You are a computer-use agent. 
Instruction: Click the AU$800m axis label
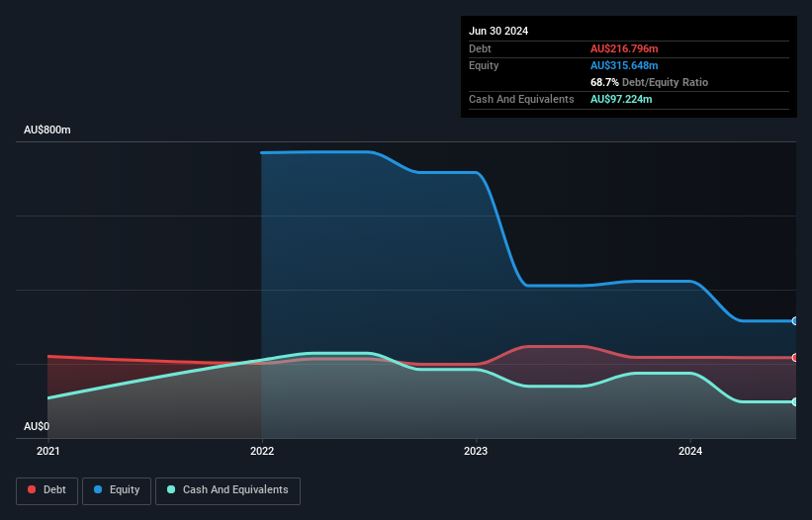coord(47,130)
